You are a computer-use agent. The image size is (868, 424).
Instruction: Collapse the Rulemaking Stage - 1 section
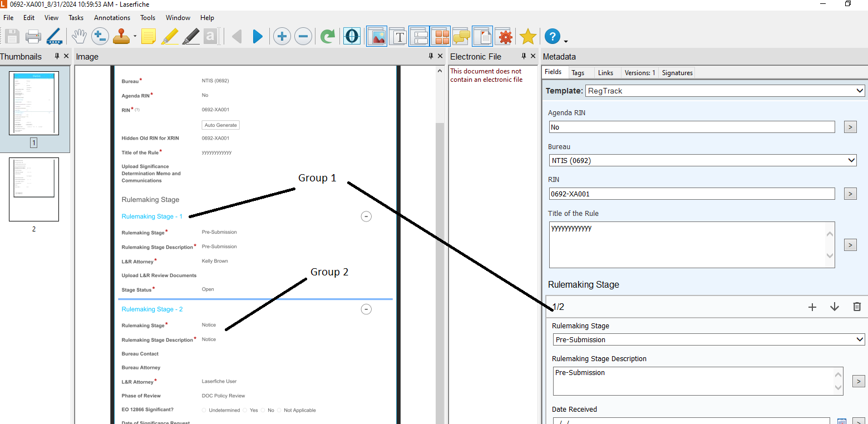[x=366, y=216]
